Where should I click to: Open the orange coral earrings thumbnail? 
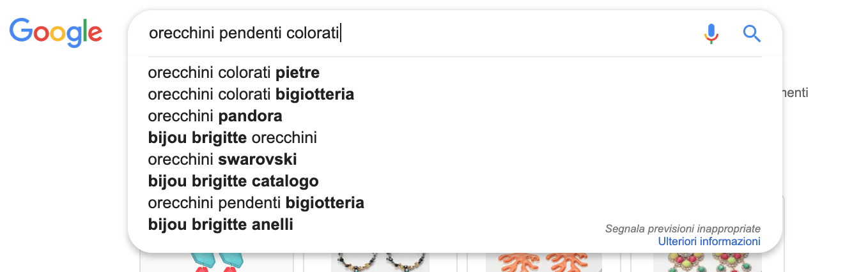coord(544,263)
